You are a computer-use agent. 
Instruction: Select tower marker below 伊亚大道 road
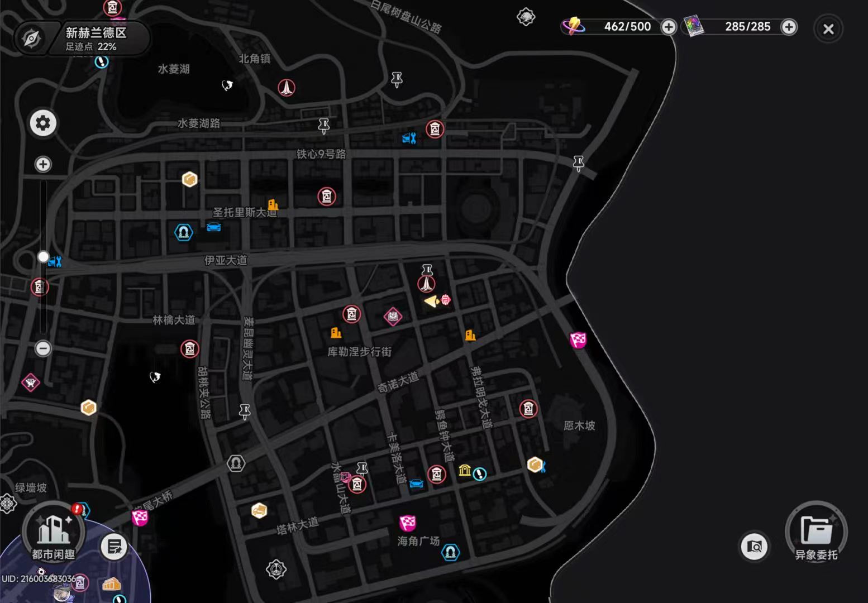pos(426,284)
